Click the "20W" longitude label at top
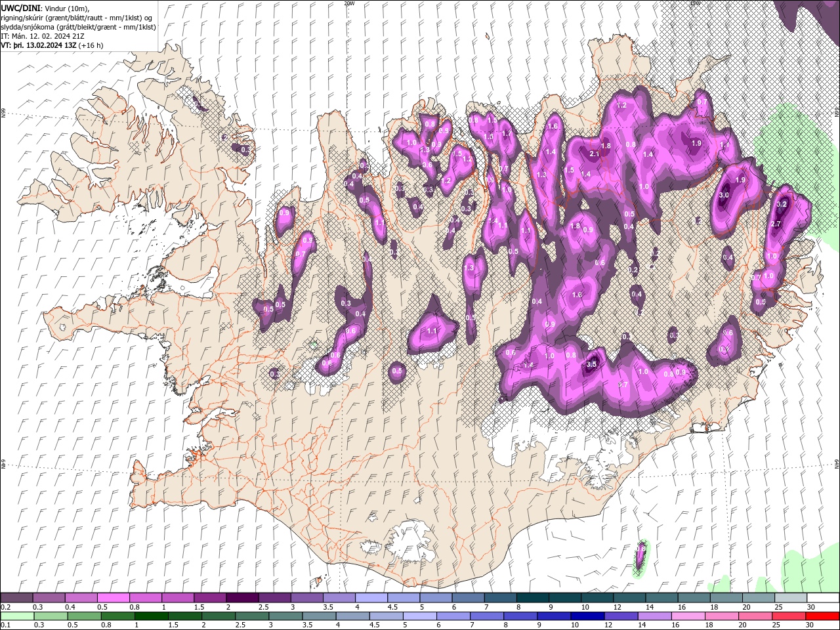 349,3
